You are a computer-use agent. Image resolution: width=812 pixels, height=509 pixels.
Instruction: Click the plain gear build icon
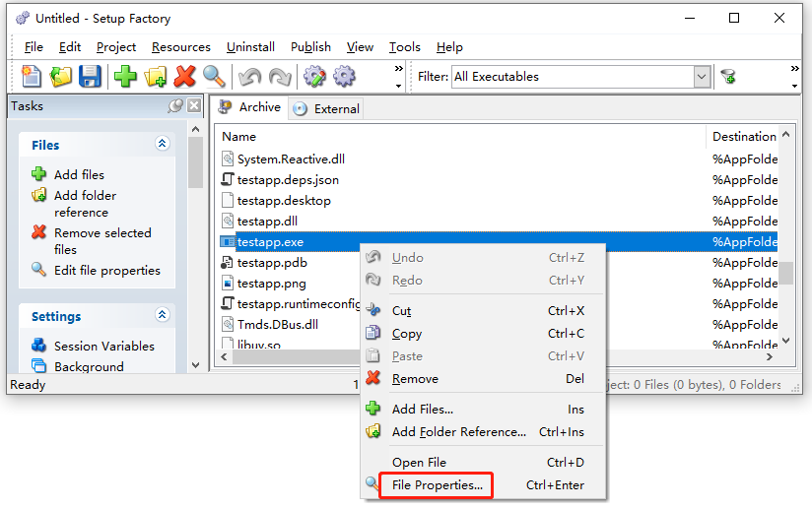tap(344, 76)
